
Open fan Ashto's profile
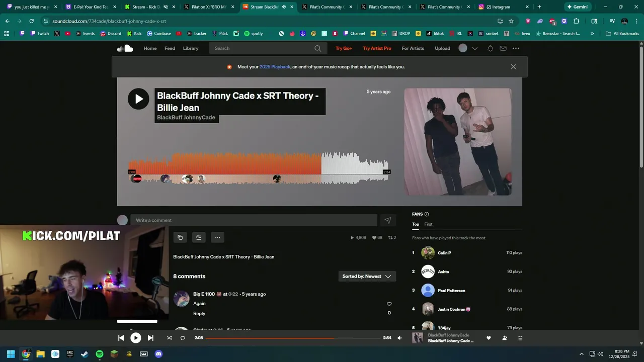[x=443, y=271]
